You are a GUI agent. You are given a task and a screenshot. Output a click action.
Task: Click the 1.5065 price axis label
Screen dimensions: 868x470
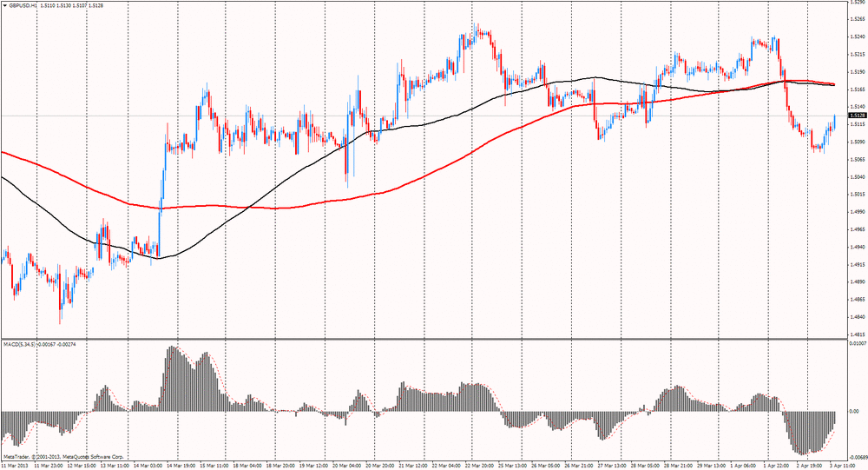pyautogui.click(x=857, y=159)
